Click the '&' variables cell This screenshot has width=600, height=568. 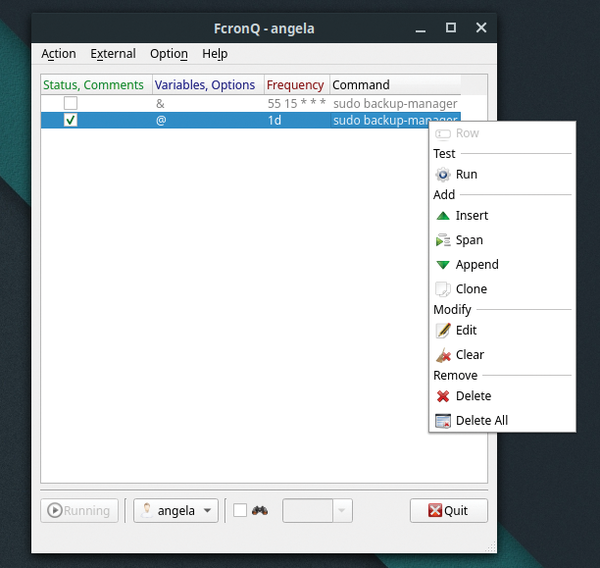[x=208, y=103]
